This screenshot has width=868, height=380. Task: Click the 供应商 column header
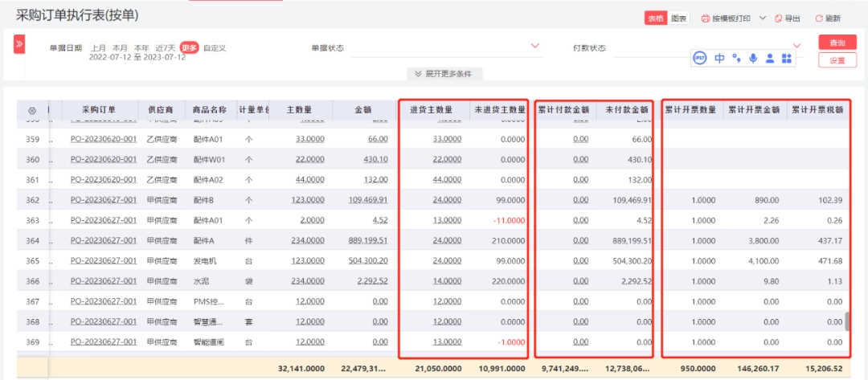[x=162, y=109]
